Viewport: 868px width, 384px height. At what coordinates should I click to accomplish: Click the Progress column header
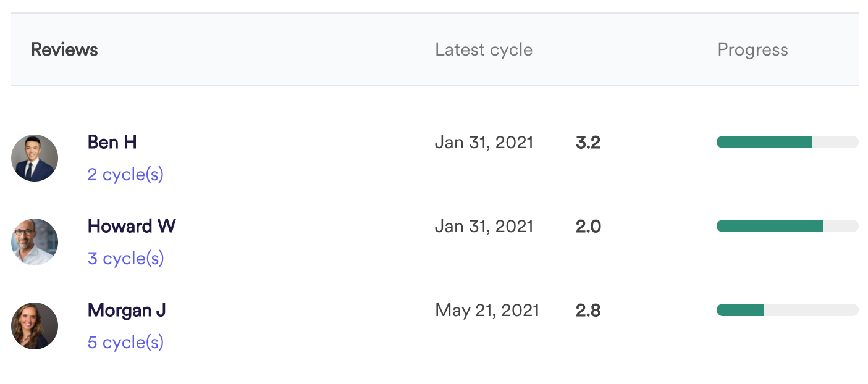tap(752, 50)
